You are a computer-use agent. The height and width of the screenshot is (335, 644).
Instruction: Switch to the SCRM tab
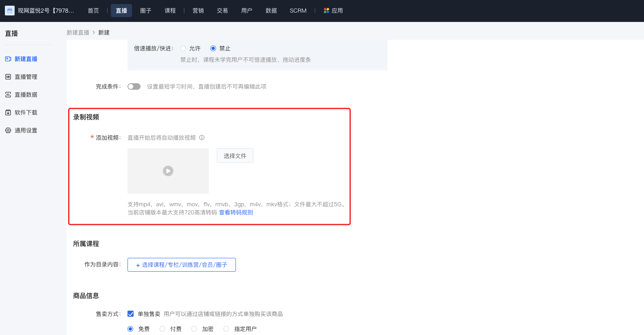click(x=298, y=11)
